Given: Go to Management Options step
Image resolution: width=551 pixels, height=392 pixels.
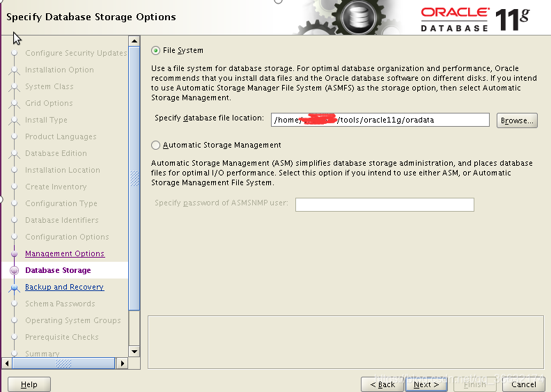Looking at the screenshot, I should pyautogui.click(x=65, y=253).
